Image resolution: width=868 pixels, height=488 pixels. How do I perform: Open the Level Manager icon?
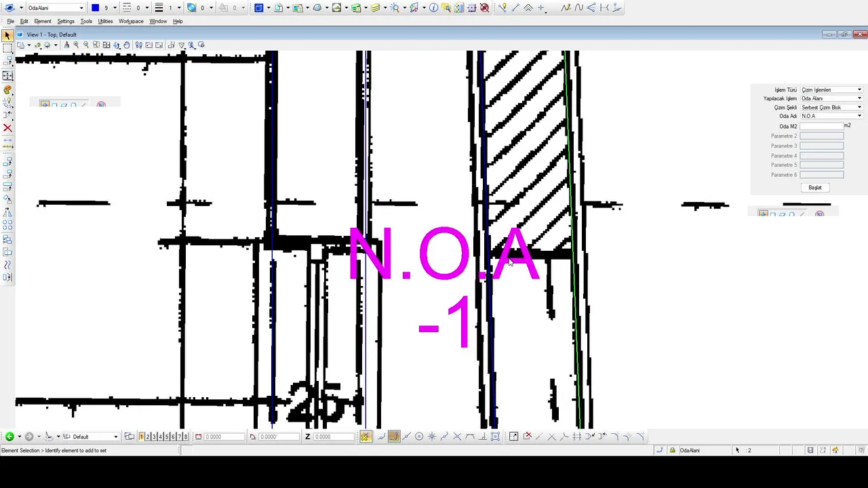point(356,7)
